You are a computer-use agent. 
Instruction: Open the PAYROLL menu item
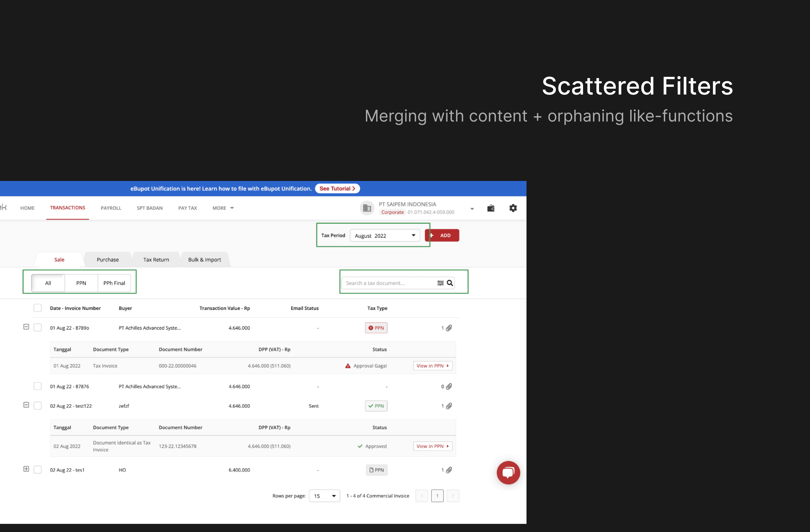click(111, 208)
